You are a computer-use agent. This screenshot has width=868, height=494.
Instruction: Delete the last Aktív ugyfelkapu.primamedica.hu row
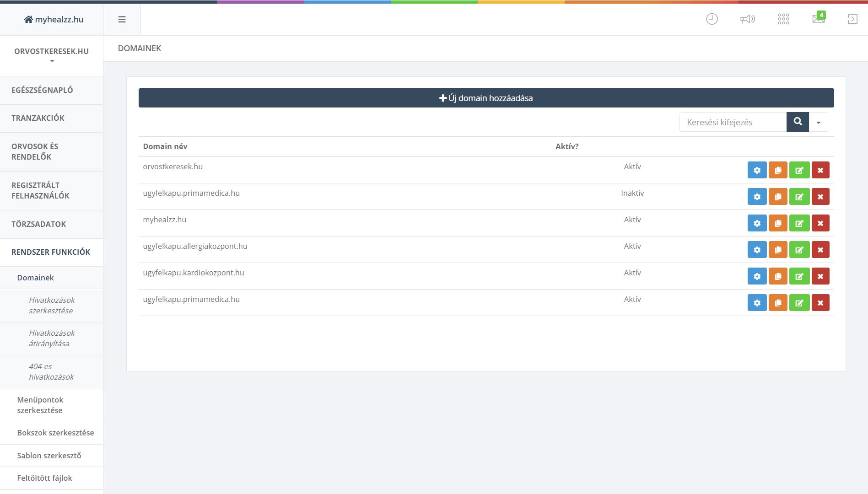[820, 303]
